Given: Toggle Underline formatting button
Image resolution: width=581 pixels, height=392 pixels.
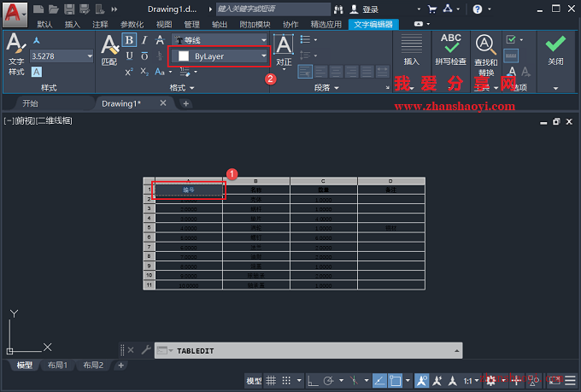Looking at the screenshot, I should 129,56.
